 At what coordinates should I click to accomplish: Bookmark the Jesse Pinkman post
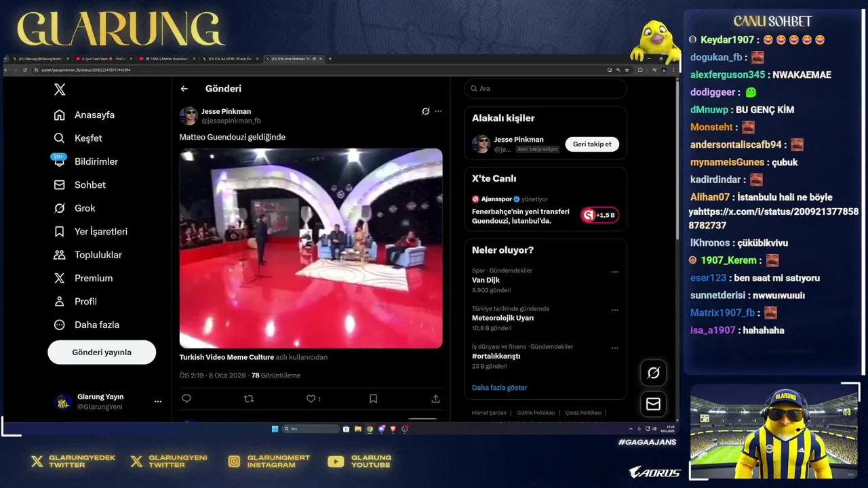point(373,399)
